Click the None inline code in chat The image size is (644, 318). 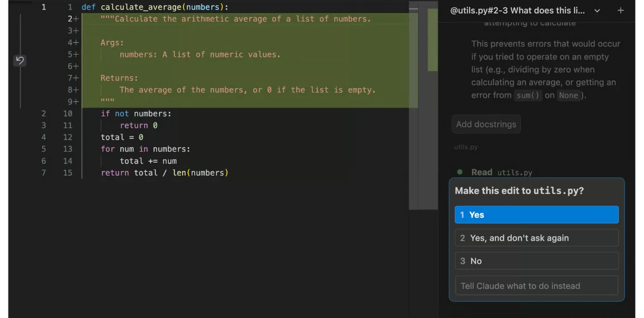[569, 96]
